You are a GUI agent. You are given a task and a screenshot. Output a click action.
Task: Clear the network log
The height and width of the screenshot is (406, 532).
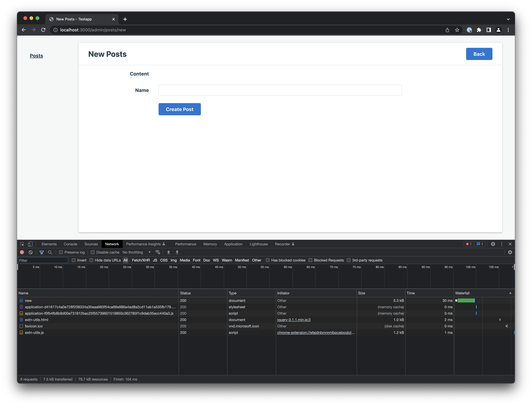(31, 252)
